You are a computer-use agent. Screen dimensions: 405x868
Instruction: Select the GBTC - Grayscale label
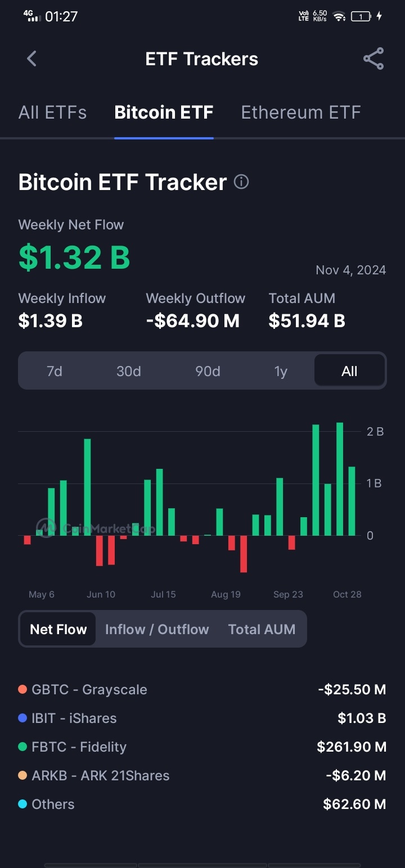(x=89, y=690)
